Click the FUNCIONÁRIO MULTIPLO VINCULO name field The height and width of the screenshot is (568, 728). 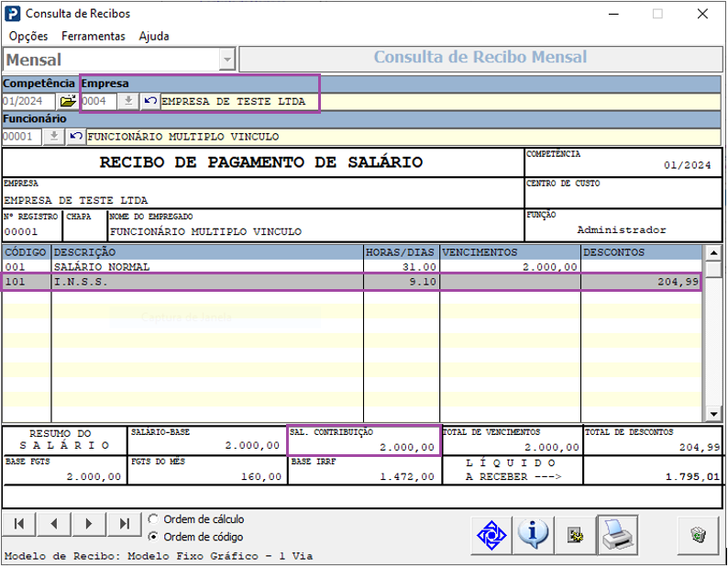[x=403, y=137]
